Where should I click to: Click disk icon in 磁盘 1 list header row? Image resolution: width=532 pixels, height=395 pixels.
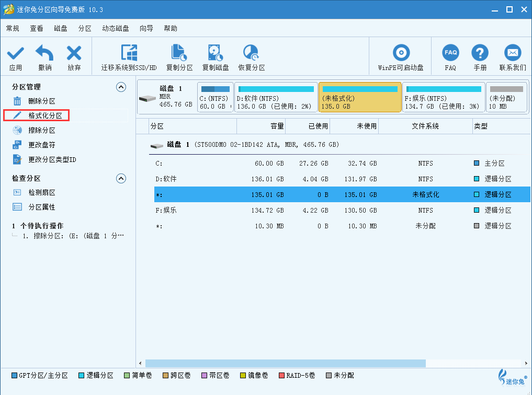click(x=157, y=146)
